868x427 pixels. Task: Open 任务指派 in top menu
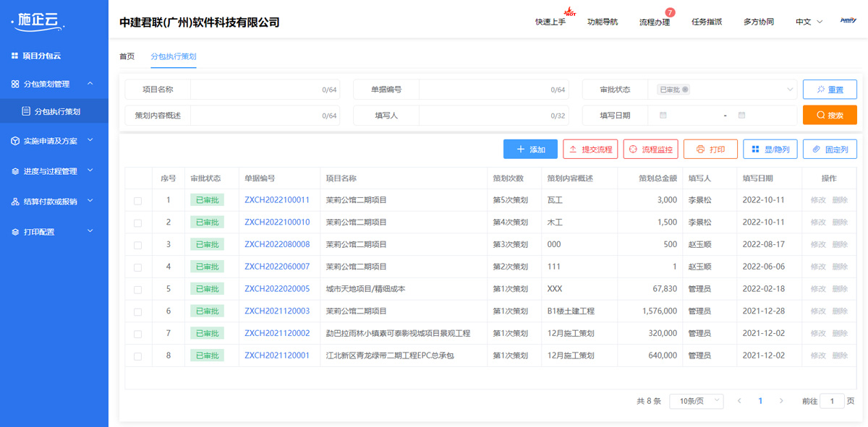(707, 22)
